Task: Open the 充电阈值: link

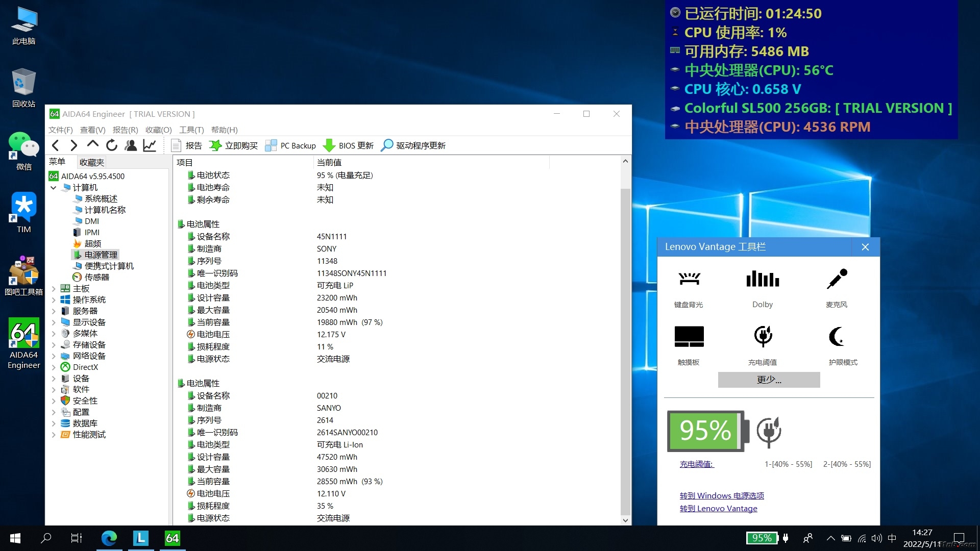Action: 697,464
